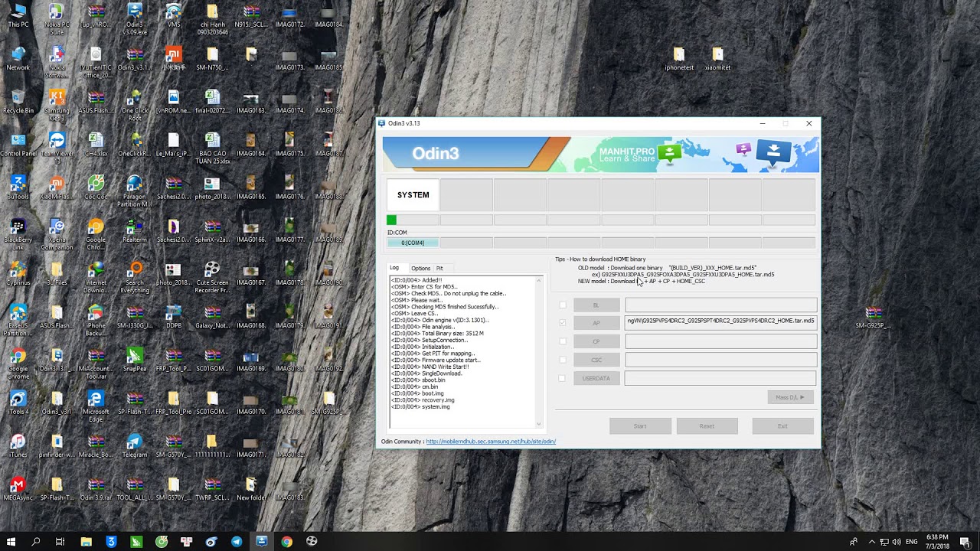980x551 pixels.
Task: Switch to the Options tab
Action: (x=420, y=269)
